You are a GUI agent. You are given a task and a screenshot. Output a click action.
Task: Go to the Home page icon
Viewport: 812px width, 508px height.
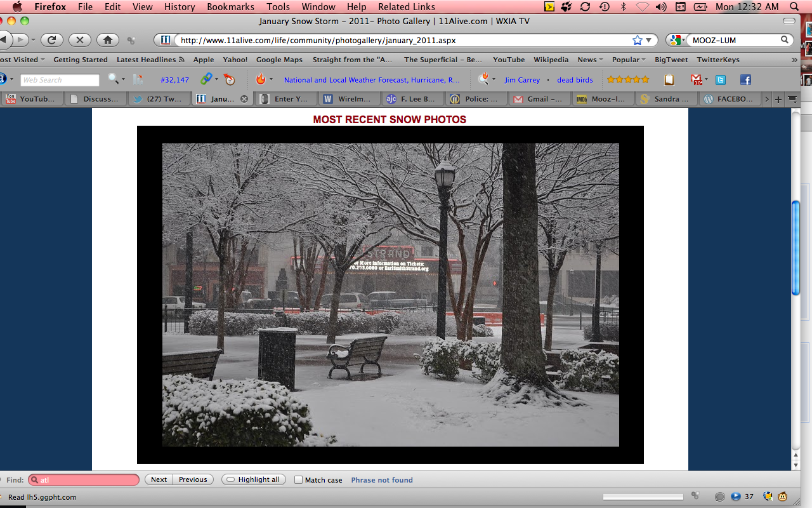coord(108,40)
